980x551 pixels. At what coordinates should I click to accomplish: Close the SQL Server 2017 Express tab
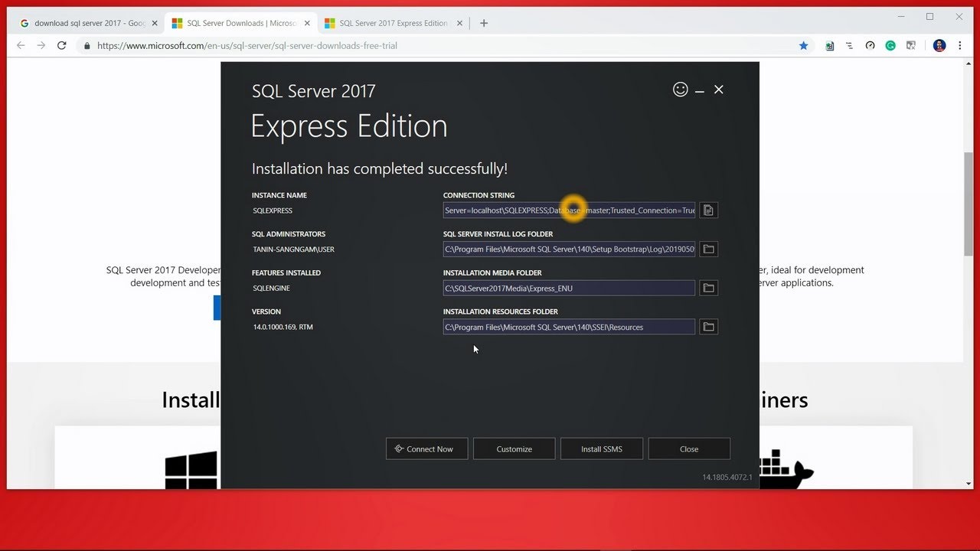[x=459, y=23]
